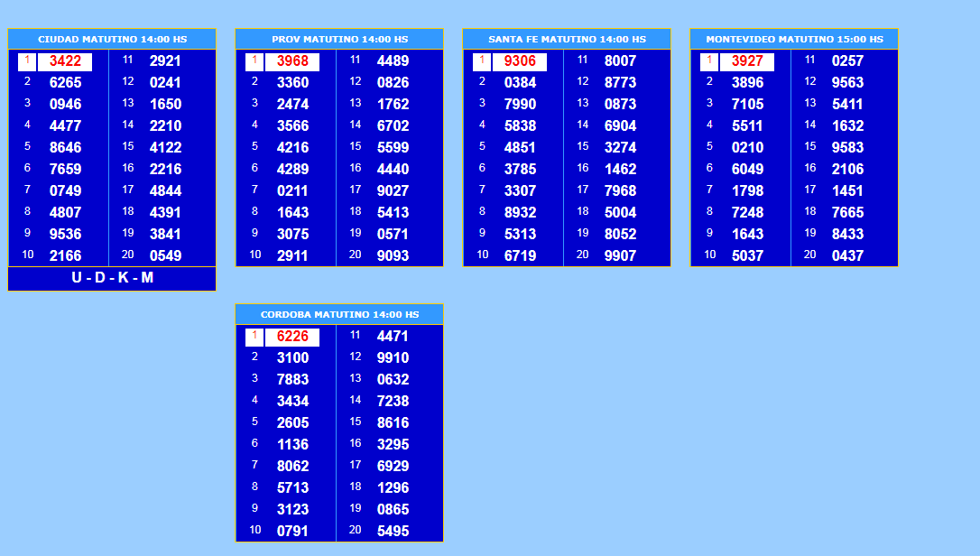This screenshot has height=556, width=980.
Task: Click number 8062 in Cordoba table
Action: [292, 466]
